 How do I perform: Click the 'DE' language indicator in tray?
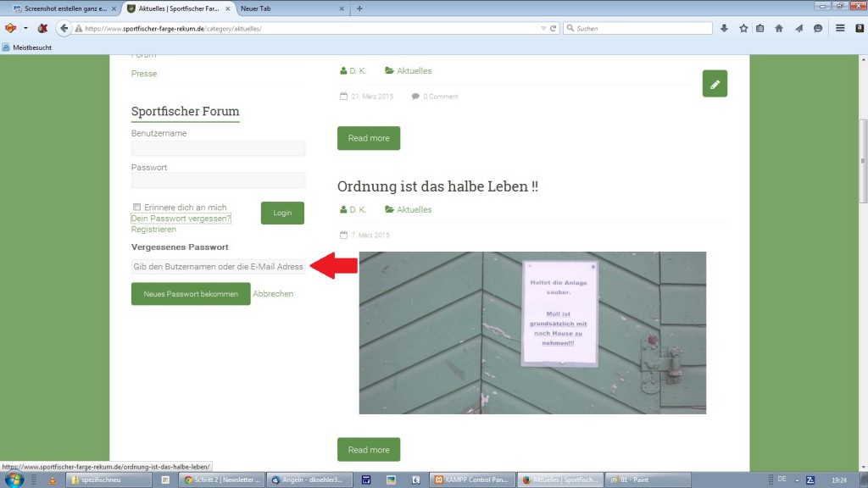click(782, 480)
